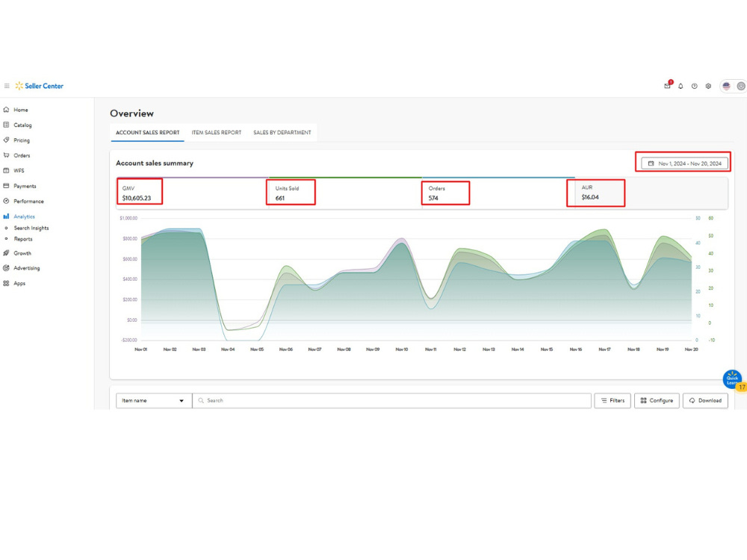Switch to the Item Sales Report tab

click(x=217, y=132)
